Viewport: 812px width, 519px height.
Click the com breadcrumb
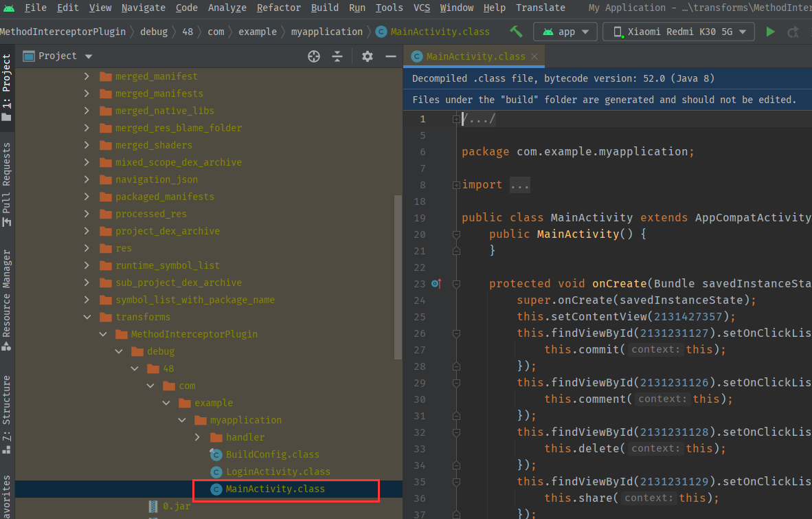216,32
